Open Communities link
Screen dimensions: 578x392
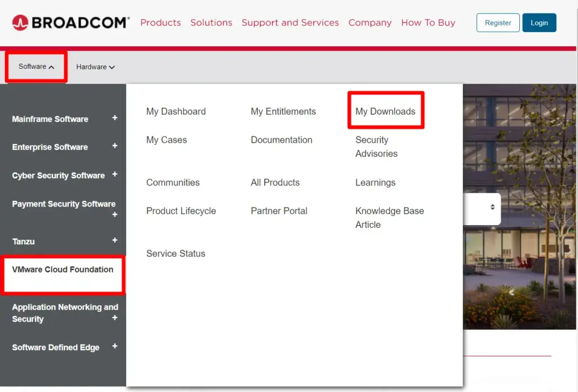point(173,182)
